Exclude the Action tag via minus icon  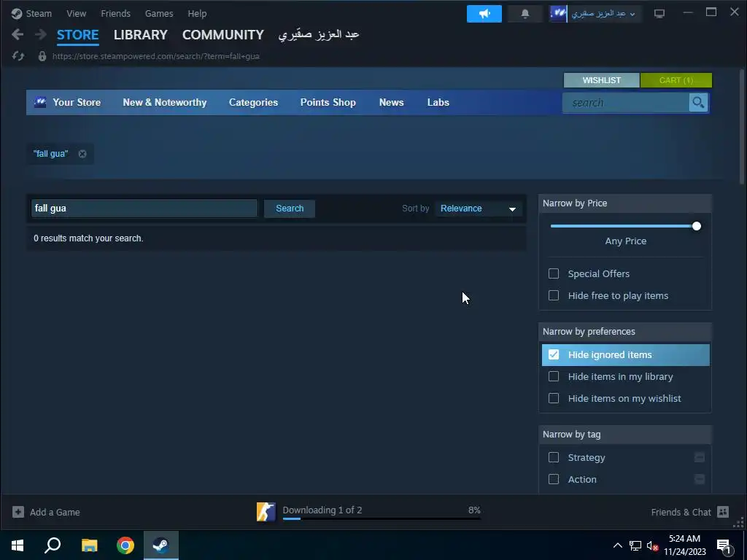click(x=700, y=479)
